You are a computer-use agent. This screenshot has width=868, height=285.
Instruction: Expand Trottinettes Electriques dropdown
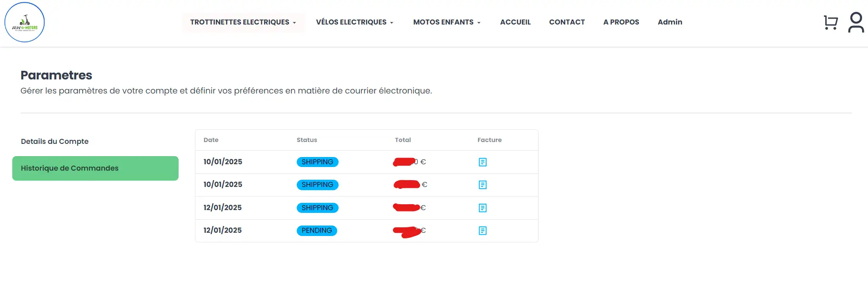(x=243, y=22)
